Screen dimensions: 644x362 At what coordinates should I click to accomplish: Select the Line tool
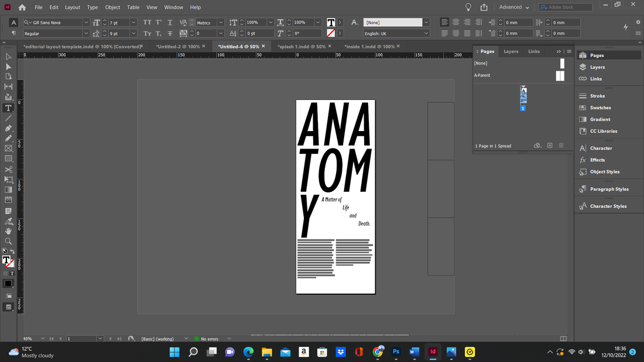click(x=8, y=118)
